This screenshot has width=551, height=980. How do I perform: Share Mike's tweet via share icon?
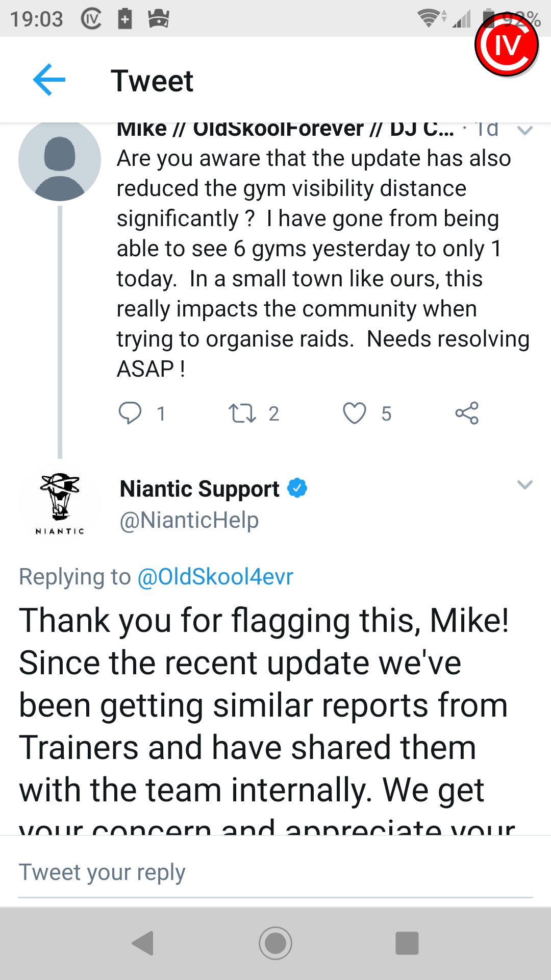(467, 413)
